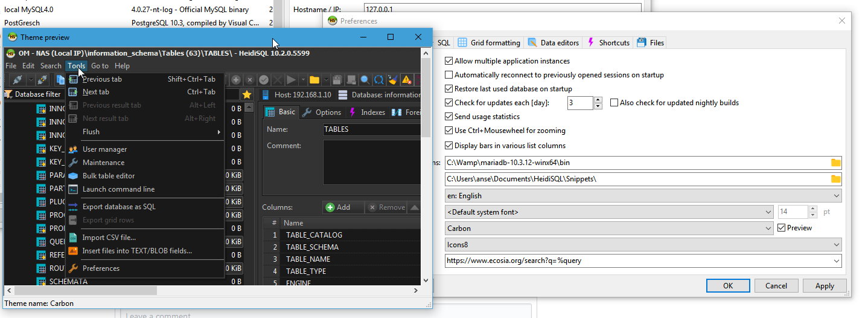Enable Also check for updated nightly builds
The height and width of the screenshot is (318, 868).
614,103
